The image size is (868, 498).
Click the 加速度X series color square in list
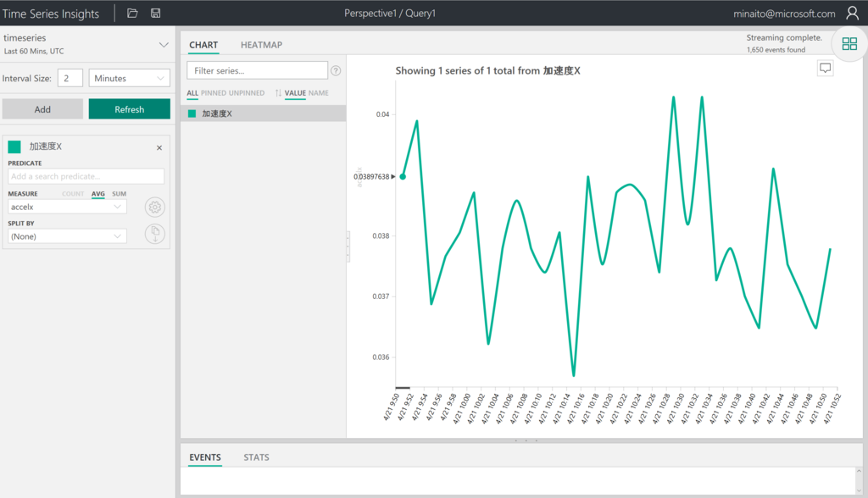click(192, 113)
